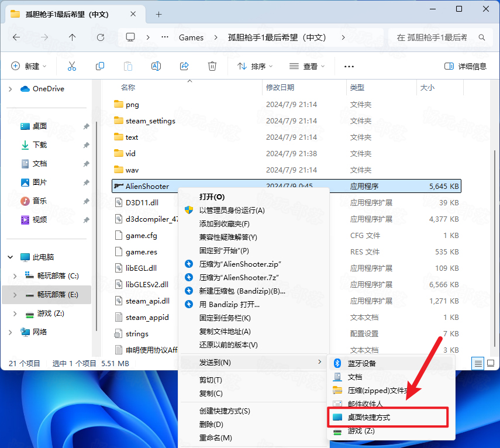
Task: Click the search magnifier icon
Action: coord(482,37)
